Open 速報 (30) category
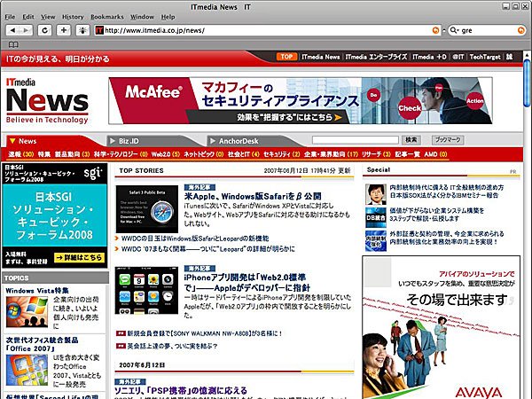Image resolution: width=532 pixels, height=399 pixels. (21, 154)
